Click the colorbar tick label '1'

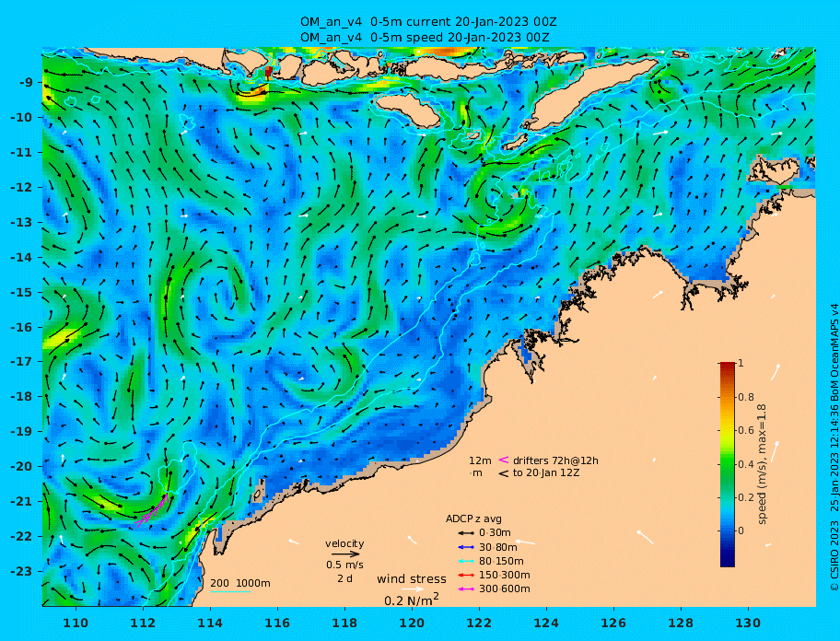pyautogui.click(x=741, y=363)
